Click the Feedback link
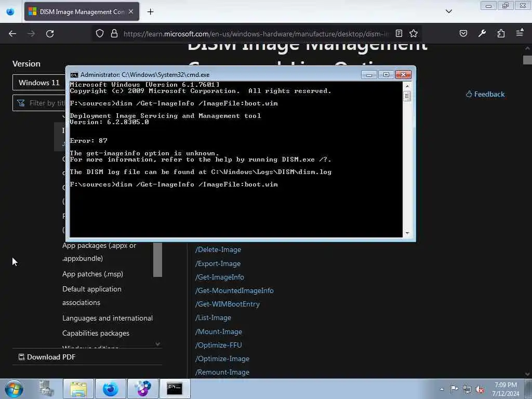The height and width of the screenshot is (399, 532). point(485,95)
